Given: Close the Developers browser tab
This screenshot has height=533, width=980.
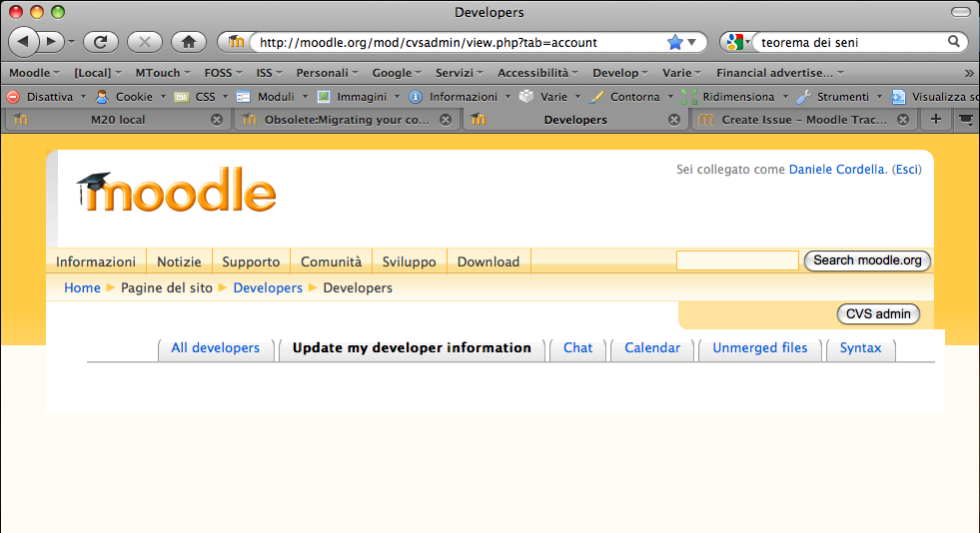Looking at the screenshot, I should point(674,120).
